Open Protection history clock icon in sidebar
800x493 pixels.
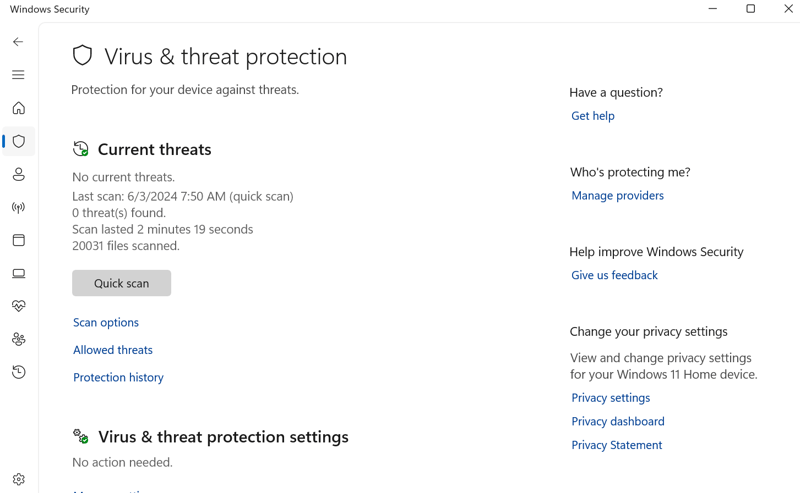click(x=18, y=372)
